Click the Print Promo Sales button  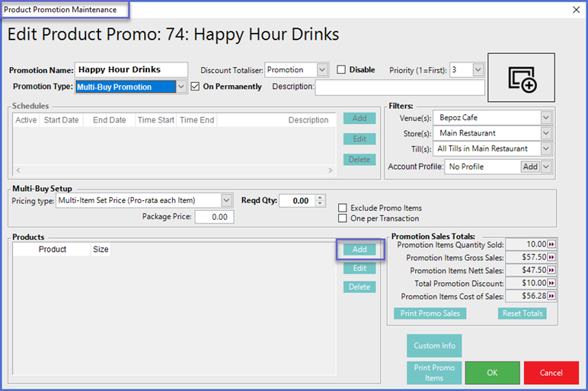tap(430, 313)
